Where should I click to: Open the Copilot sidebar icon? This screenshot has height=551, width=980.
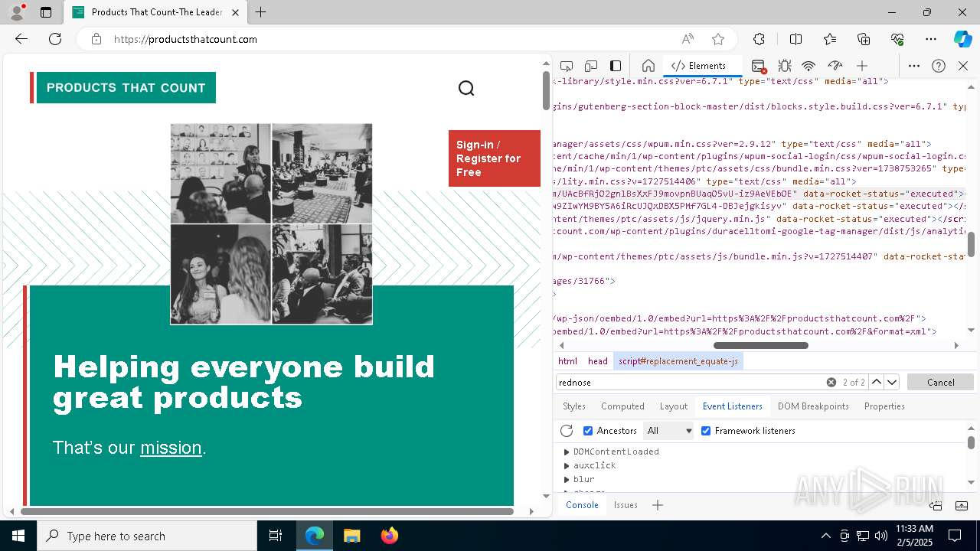coord(962,39)
